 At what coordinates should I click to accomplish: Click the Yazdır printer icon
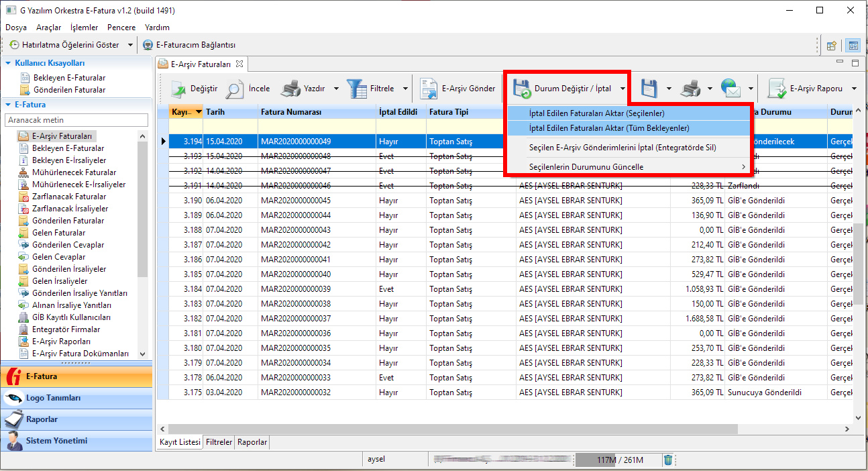tap(290, 89)
